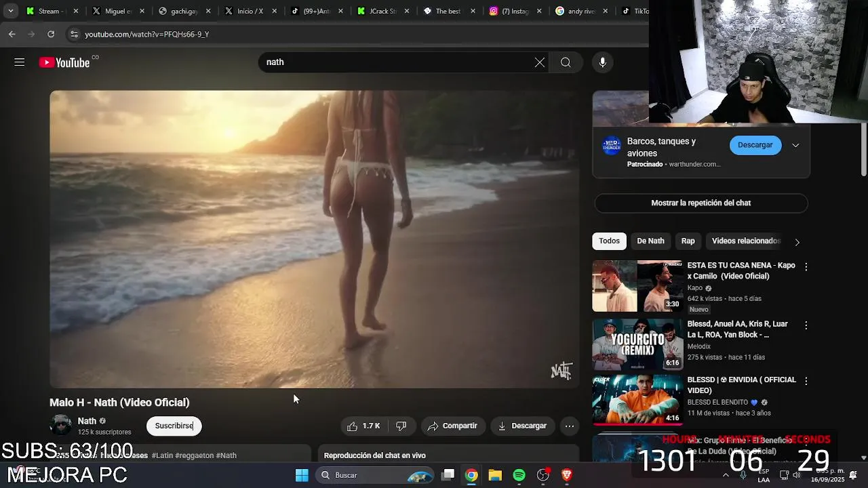Click Mostrar la repetición del chat
This screenshot has height=488, width=868.
pos(701,203)
